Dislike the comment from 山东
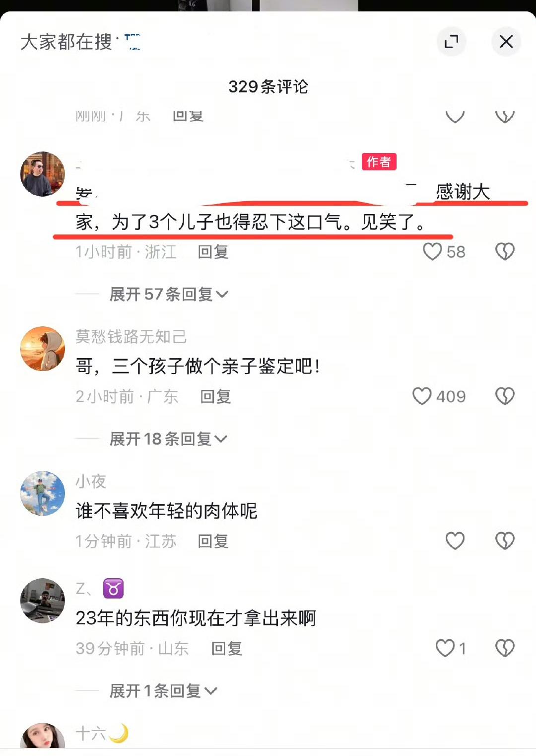 505,648
